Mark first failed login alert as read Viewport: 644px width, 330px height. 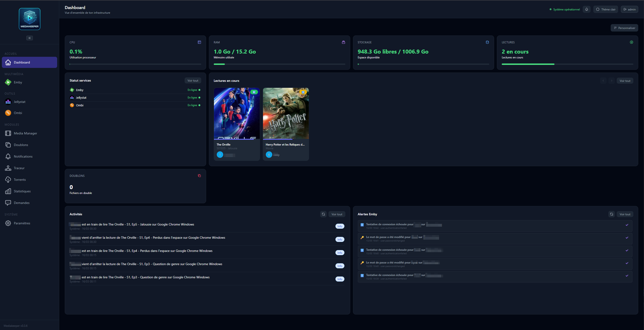coord(627,225)
